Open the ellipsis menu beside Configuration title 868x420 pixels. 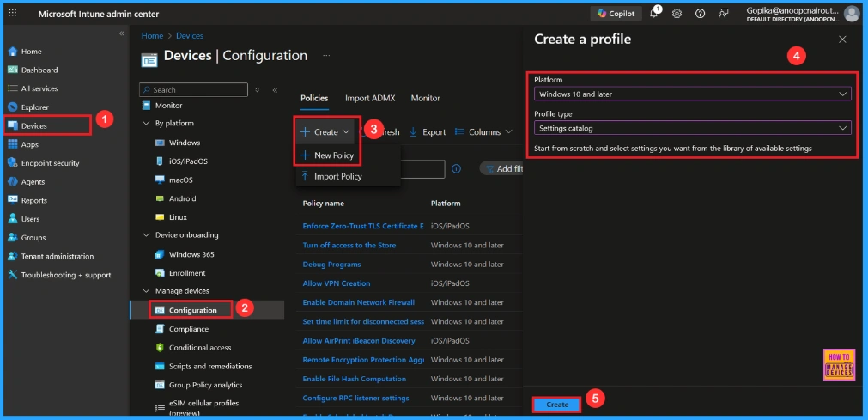pos(326,56)
